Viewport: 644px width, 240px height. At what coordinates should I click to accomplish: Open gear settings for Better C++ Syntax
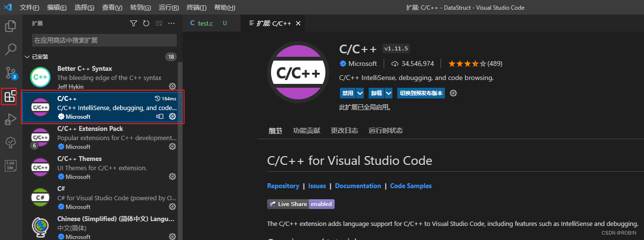pos(172,86)
